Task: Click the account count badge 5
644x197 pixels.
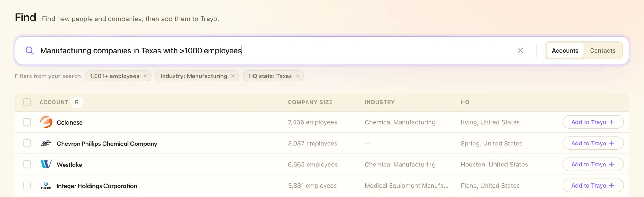Action: 77,102
